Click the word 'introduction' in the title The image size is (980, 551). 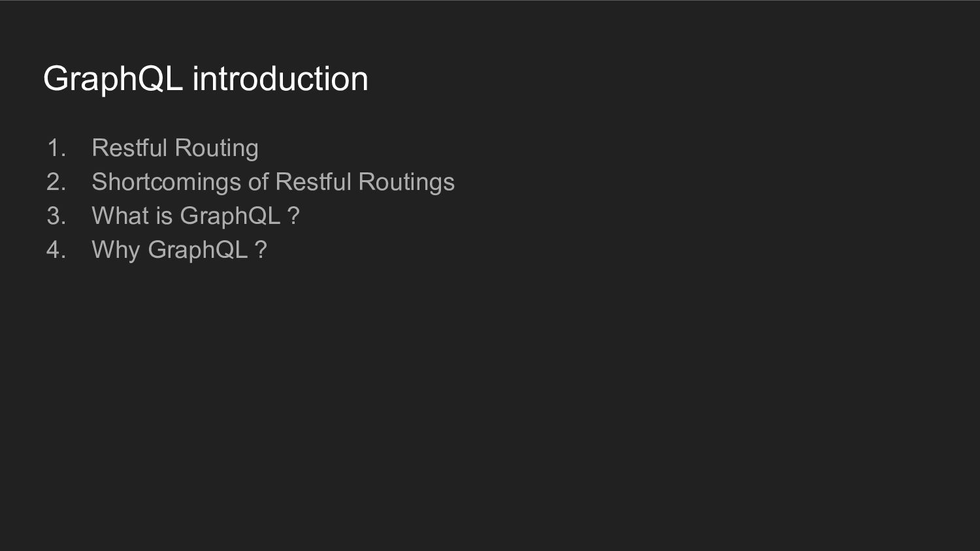[280, 79]
